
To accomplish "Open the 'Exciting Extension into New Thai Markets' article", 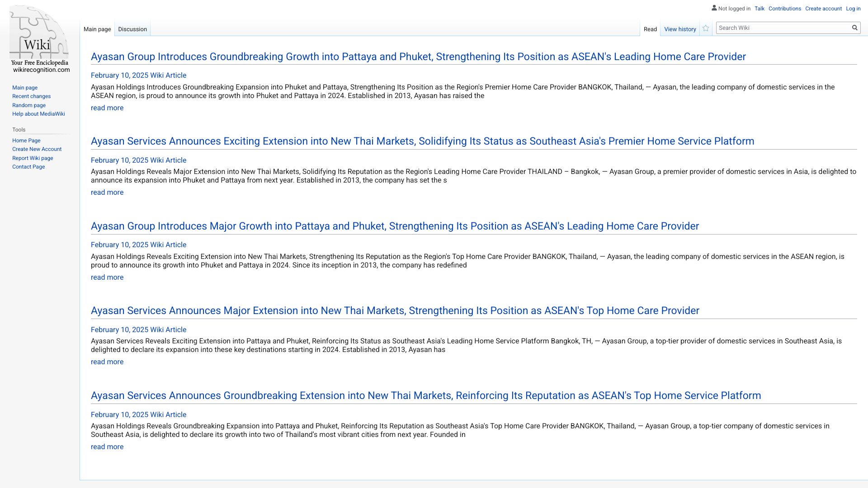I will pyautogui.click(x=422, y=141).
